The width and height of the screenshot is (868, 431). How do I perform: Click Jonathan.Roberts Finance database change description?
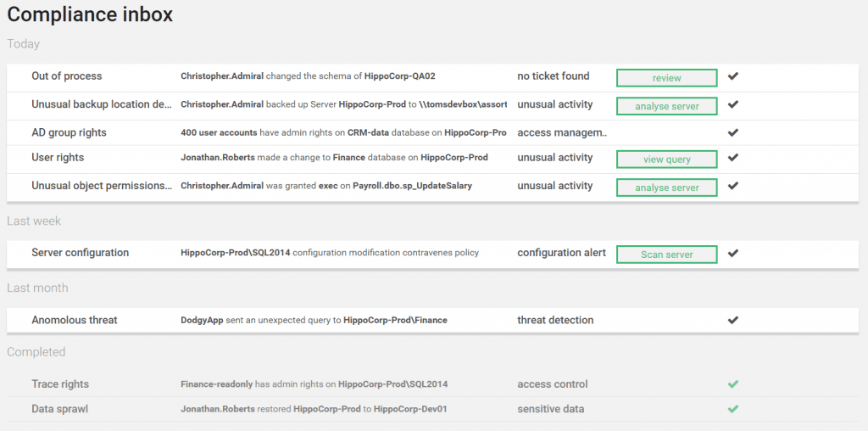(334, 157)
